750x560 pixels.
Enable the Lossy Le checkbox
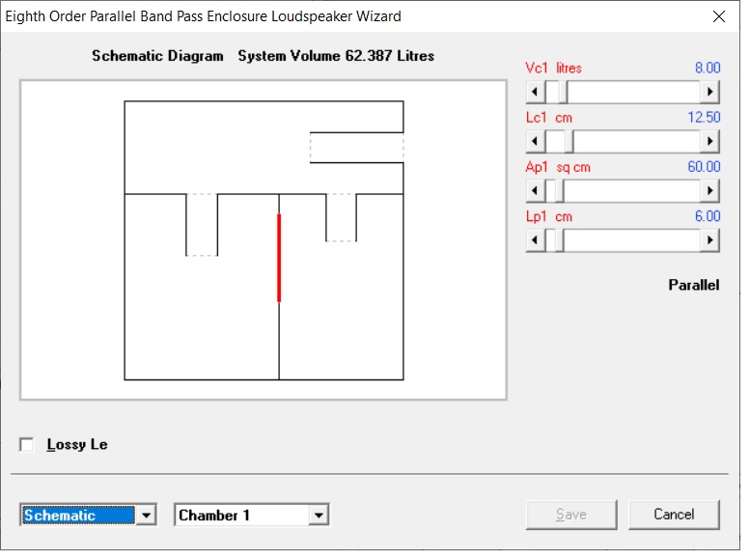pos(27,444)
